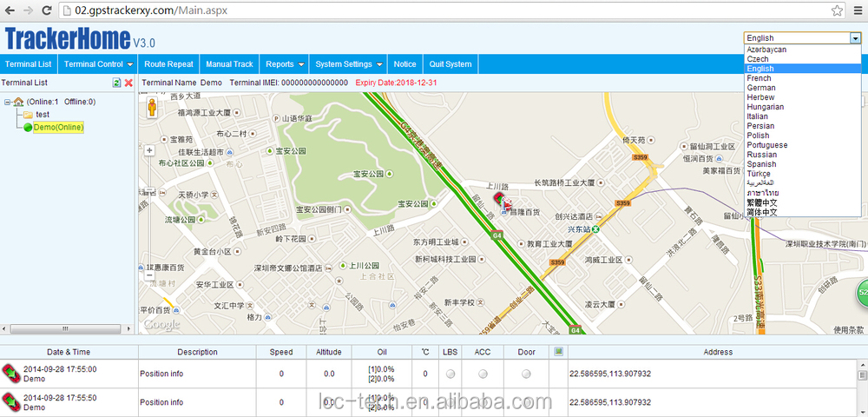Click the 兴东站 metro station marker

595,229
